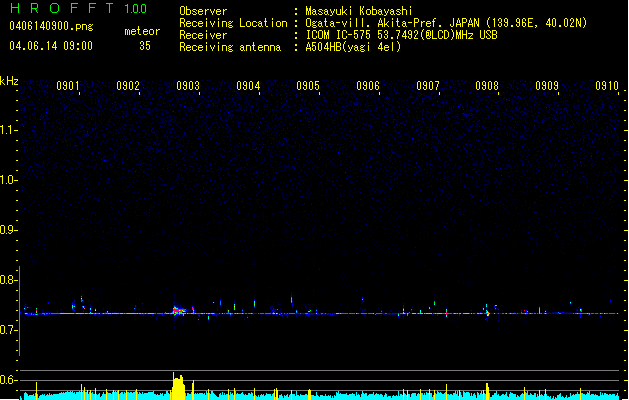The height and width of the screenshot is (400, 629).
Task: Click the Observer label
Action: click(203, 11)
